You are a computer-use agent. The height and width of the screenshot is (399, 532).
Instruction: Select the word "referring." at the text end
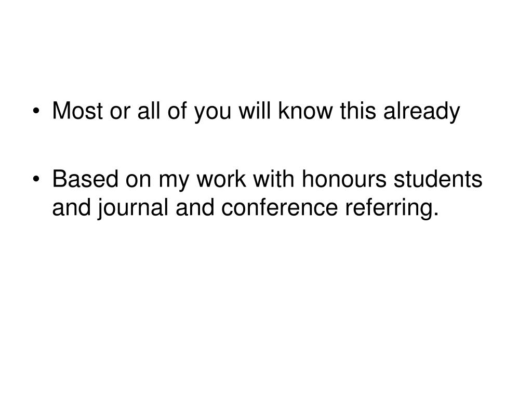coord(392,208)
